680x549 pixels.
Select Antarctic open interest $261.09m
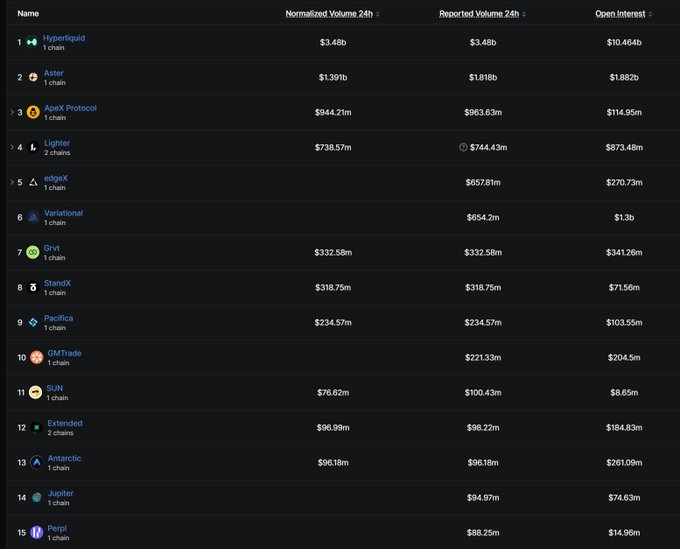click(x=624, y=463)
